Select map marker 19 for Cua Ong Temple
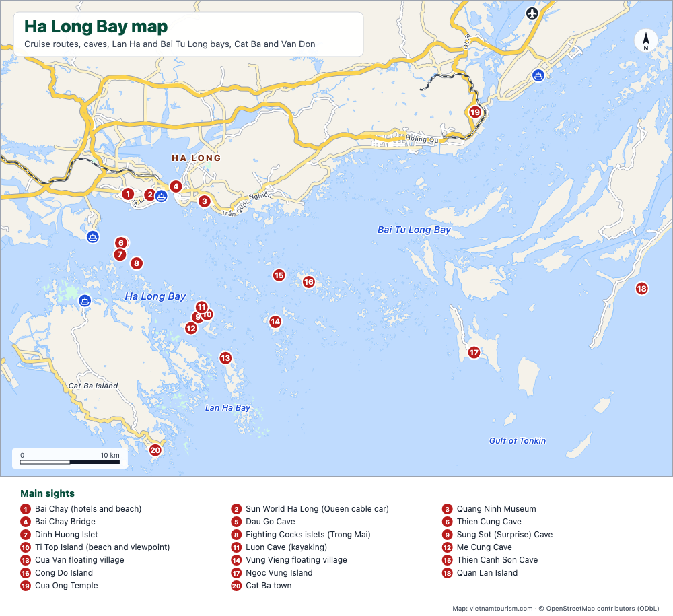673x616 pixels. coord(474,112)
